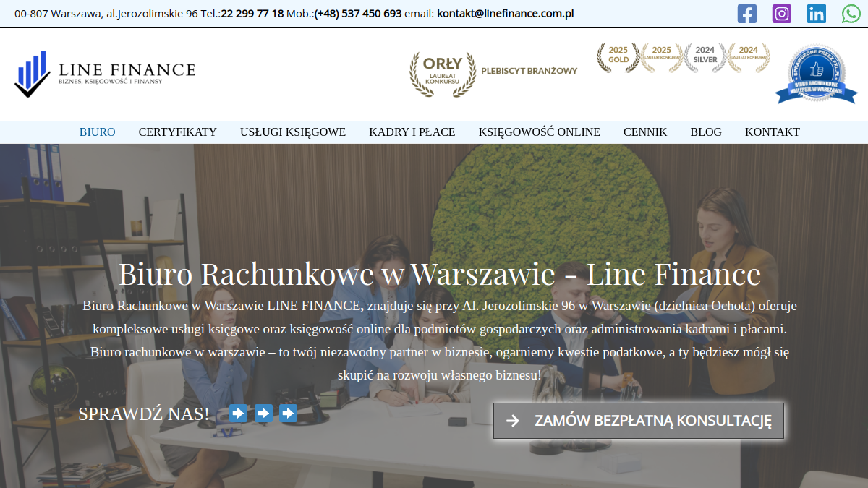Click the Plebiscyt Branżowy label
The height and width of the screenshot is (488, 868).
(x=529, y=71)
